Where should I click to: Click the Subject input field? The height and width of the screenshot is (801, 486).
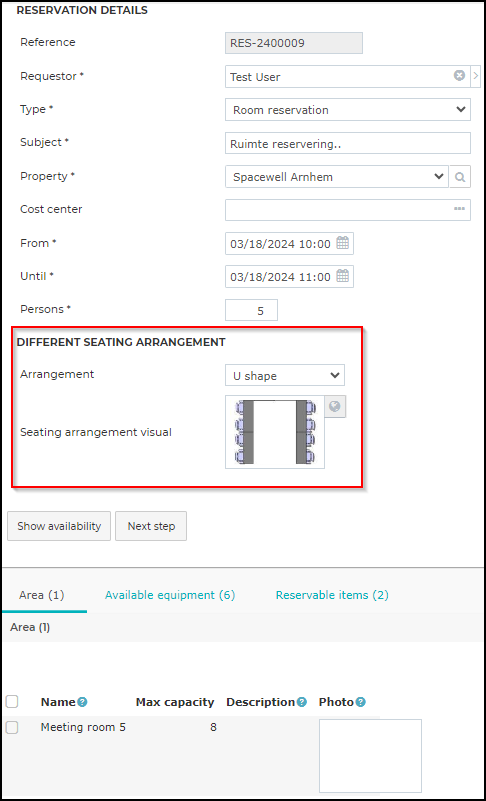coord(348,143)
